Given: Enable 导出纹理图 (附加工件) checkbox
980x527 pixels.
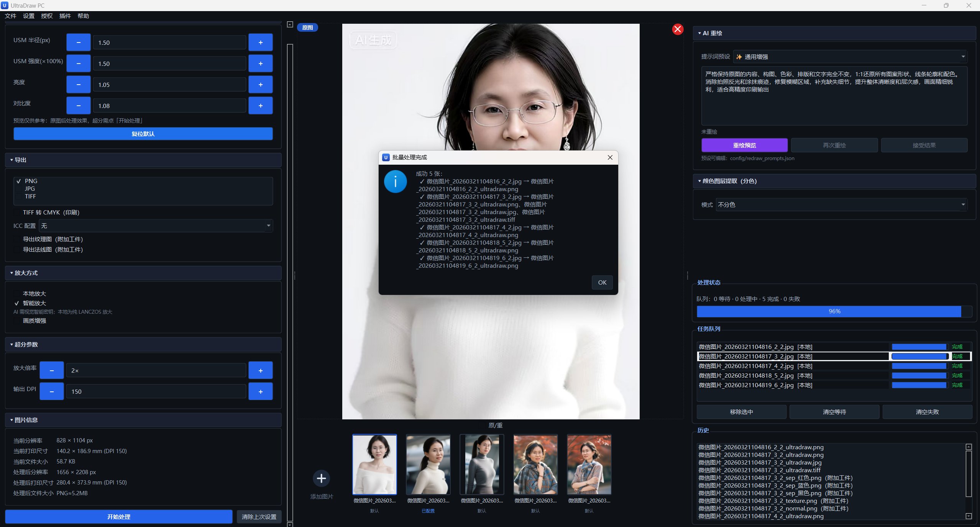Looking at the screenshot, I should pyautogui.click(x=17, y=239).
